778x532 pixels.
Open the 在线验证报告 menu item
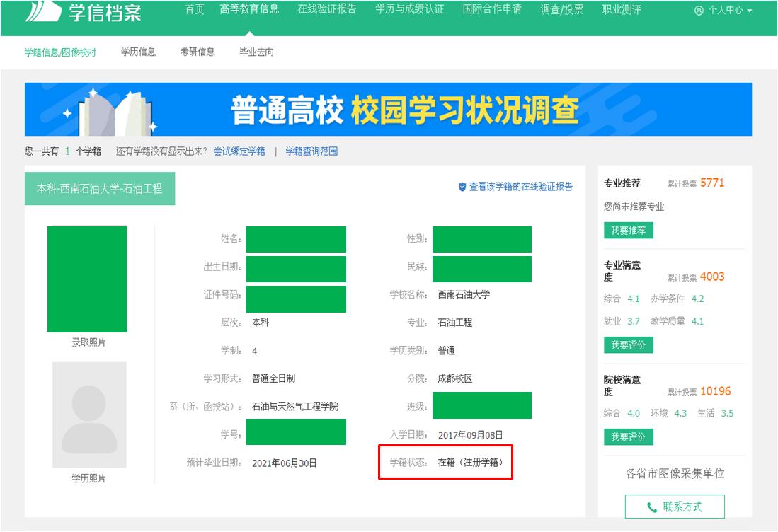click(327, 9)
